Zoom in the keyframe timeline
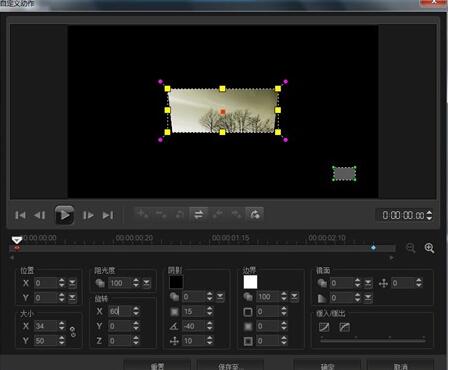 429,248
